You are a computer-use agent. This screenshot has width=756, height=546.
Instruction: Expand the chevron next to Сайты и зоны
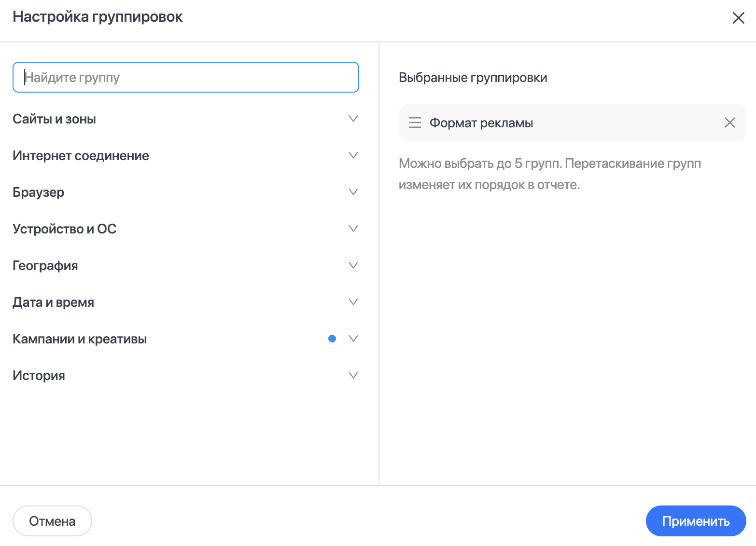coord(353,119)
